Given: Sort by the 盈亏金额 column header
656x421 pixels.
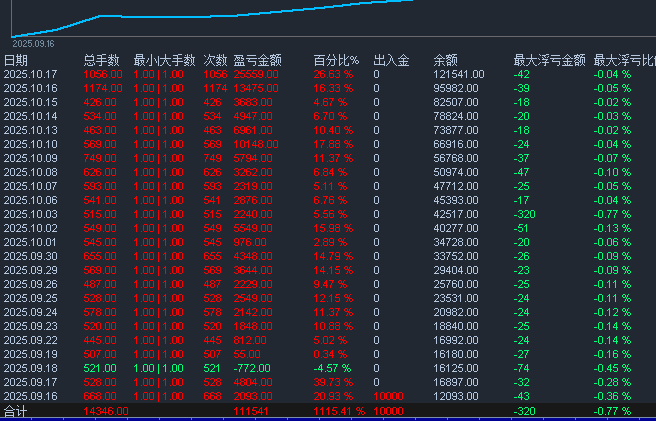Looking at the screenshot, I should [258, 60].
